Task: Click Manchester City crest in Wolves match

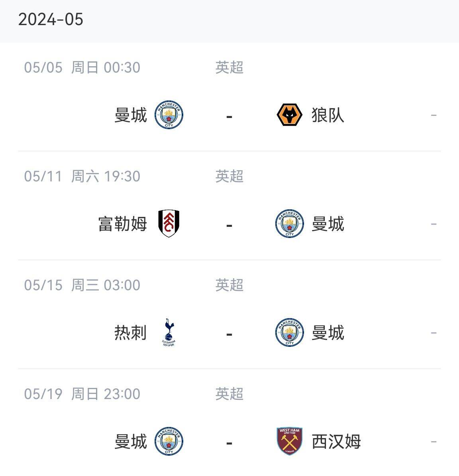Action: (x=169, y=115)
